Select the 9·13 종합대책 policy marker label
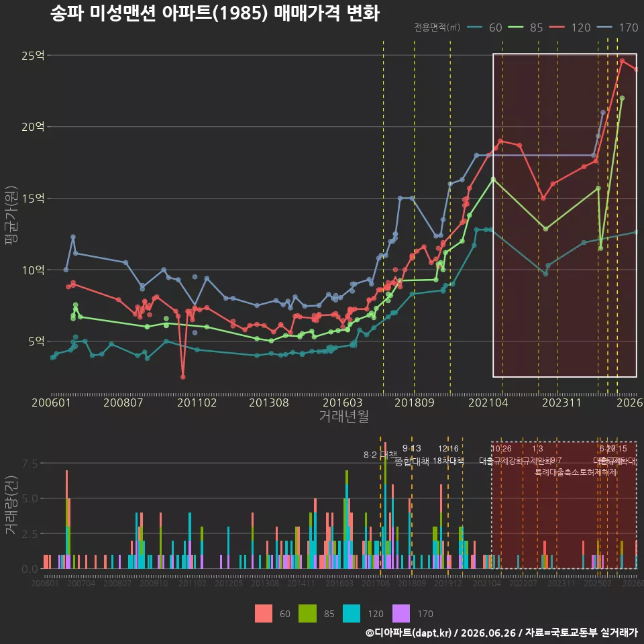The width and height of the screenshot is (644, 644). [411, 455]
